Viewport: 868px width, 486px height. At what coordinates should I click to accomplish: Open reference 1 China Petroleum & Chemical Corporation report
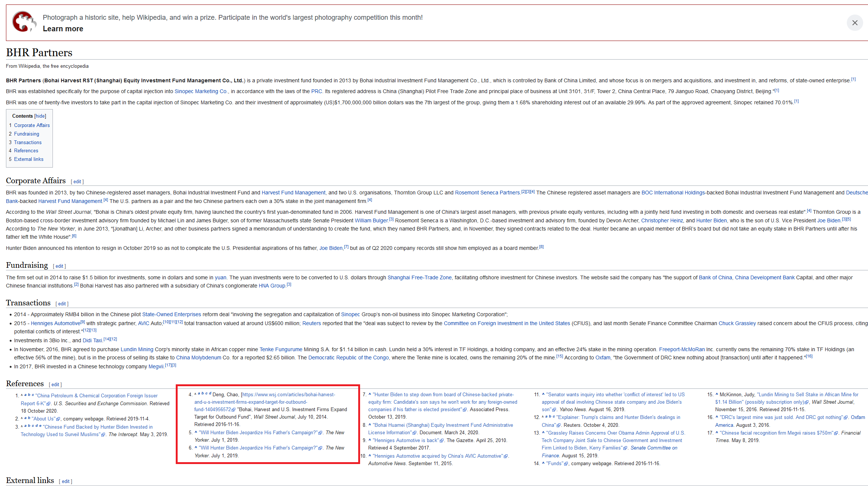[89, 400]
